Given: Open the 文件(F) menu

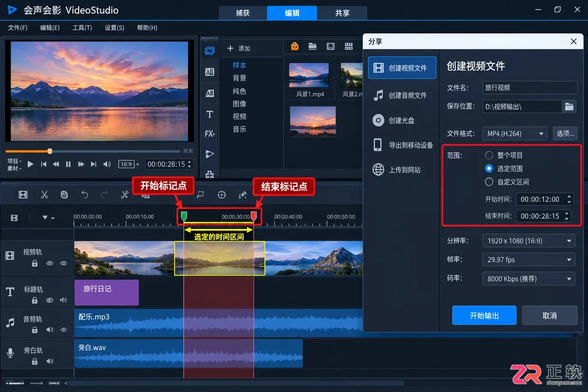Looking at the screenshot, I should click(x=18, y=28).
